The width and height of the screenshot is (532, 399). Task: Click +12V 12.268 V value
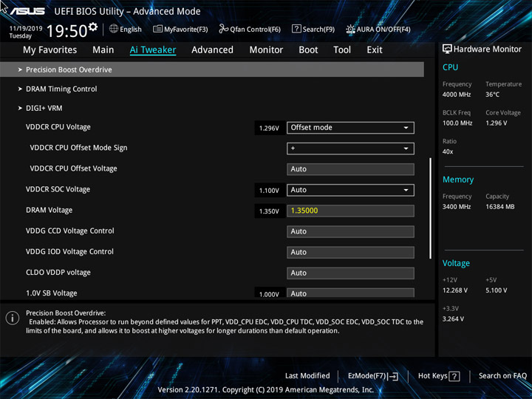point(454,290)
